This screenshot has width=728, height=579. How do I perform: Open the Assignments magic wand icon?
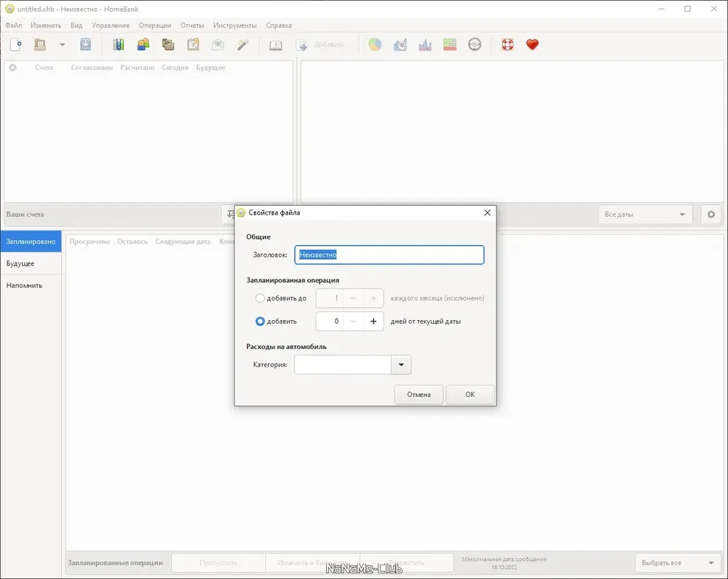click(x=243, y=44)
